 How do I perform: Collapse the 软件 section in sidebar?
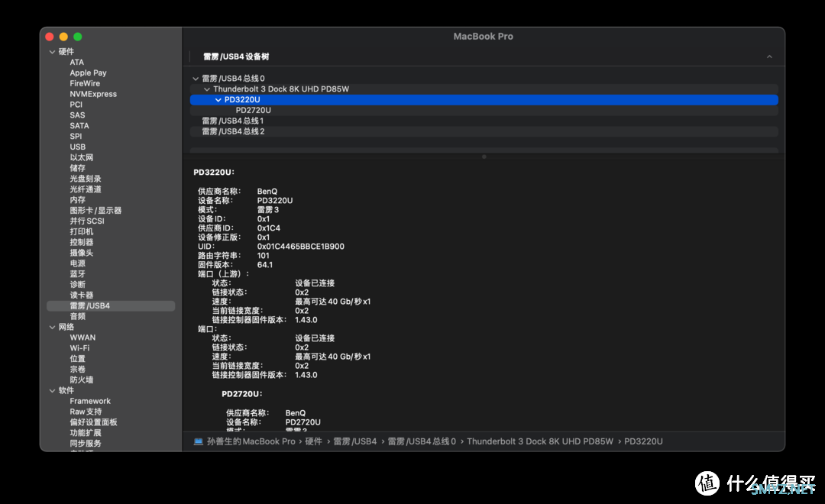tap(52, 390)
